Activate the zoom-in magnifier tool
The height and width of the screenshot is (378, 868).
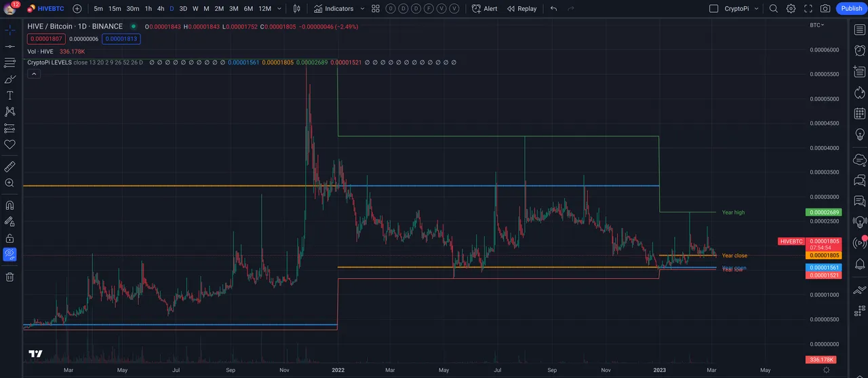pos(9,183)
